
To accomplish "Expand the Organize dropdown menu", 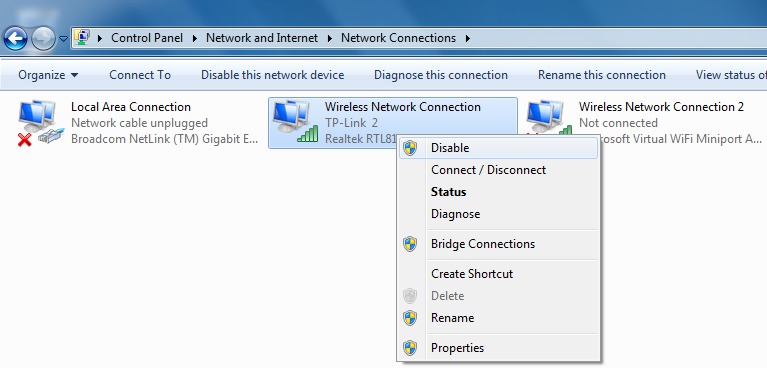I will 48,75.
